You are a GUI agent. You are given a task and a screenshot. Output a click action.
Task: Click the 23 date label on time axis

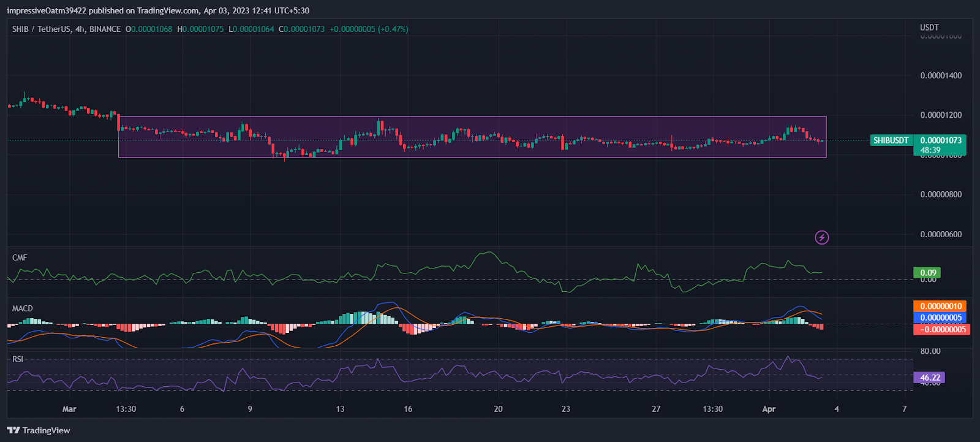565,409
